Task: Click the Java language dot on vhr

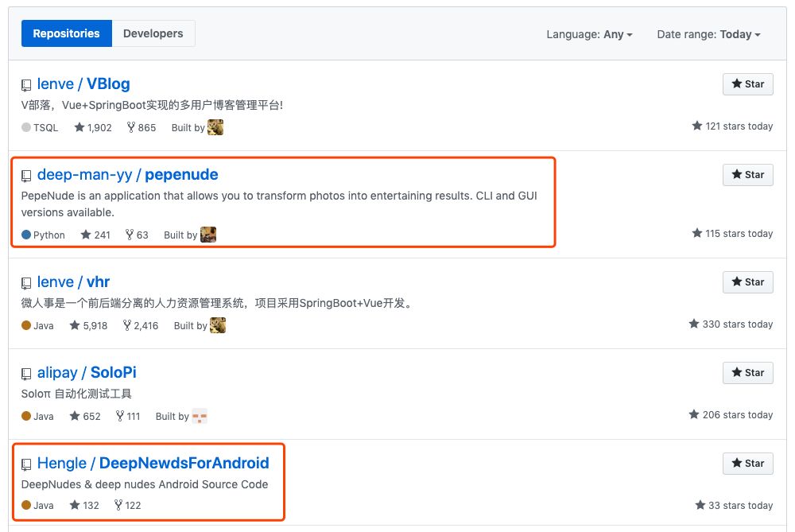Action: coord(26,325)
